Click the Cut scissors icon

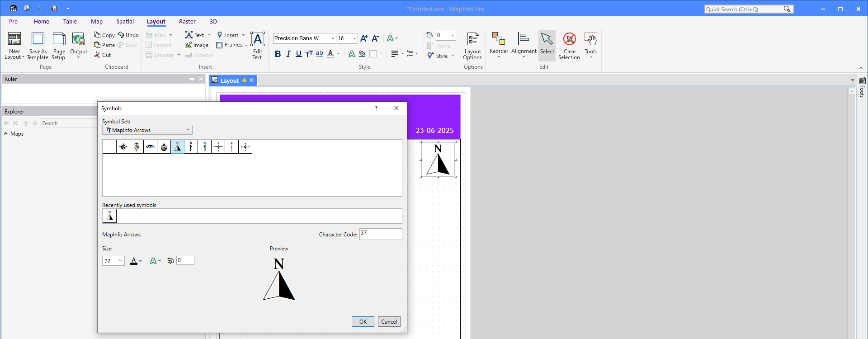point(97,55)
